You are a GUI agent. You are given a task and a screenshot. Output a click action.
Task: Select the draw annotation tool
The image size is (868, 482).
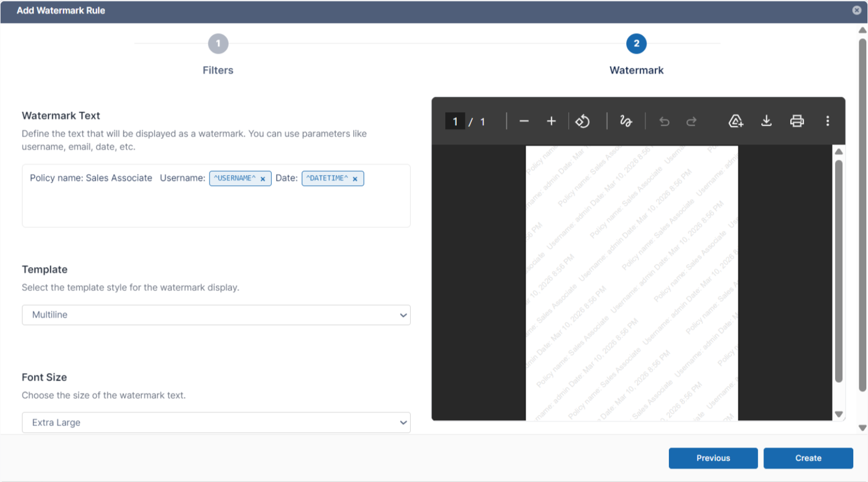(x=626, y=121)
